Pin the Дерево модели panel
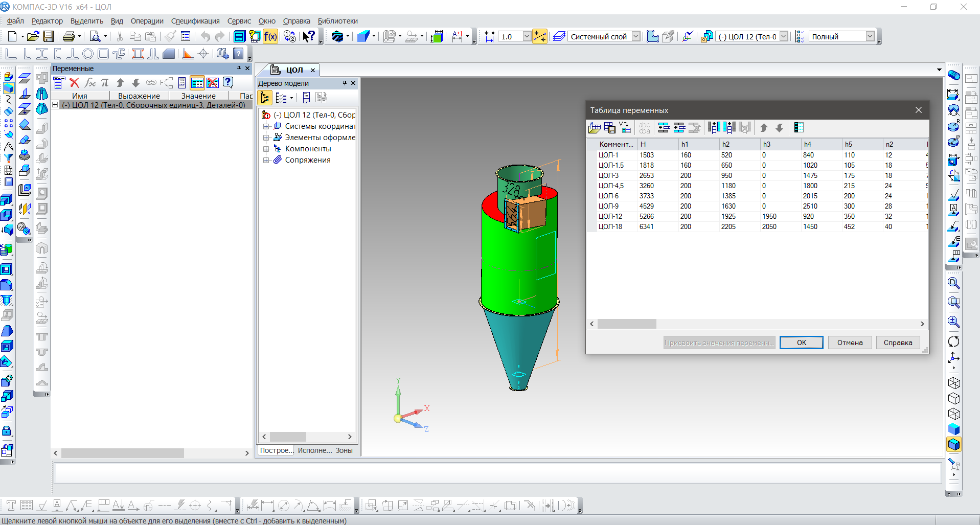This screenshot has height=525, width=980. coord(345,83)
